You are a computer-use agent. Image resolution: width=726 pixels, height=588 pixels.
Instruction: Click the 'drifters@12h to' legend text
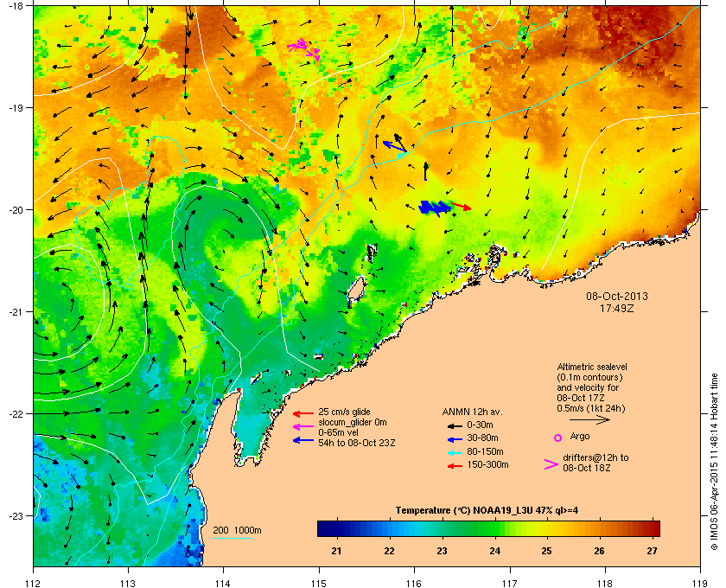[x=595, y=457]
